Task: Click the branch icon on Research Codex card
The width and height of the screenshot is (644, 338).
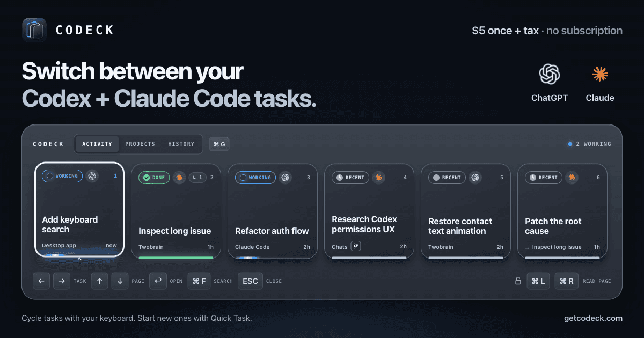Action: 356,247
